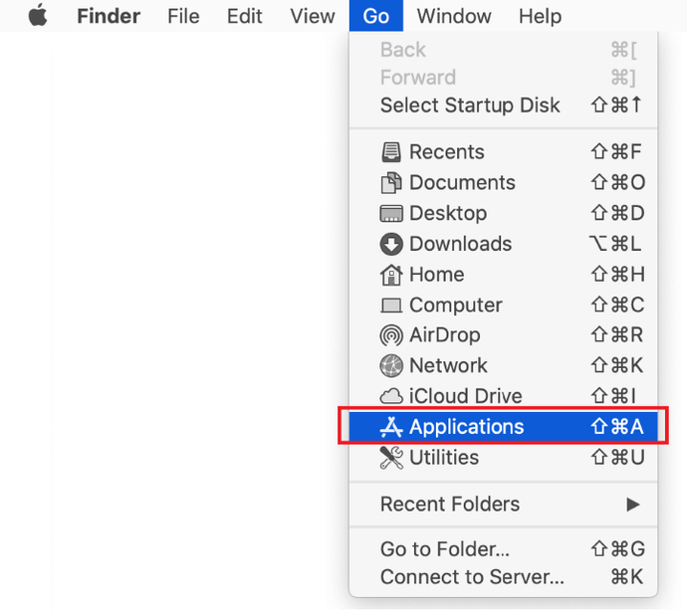The height and width of the screenshot is (616, 687).
Task: Open the Edit menu
Action: (x=245, y=16)
